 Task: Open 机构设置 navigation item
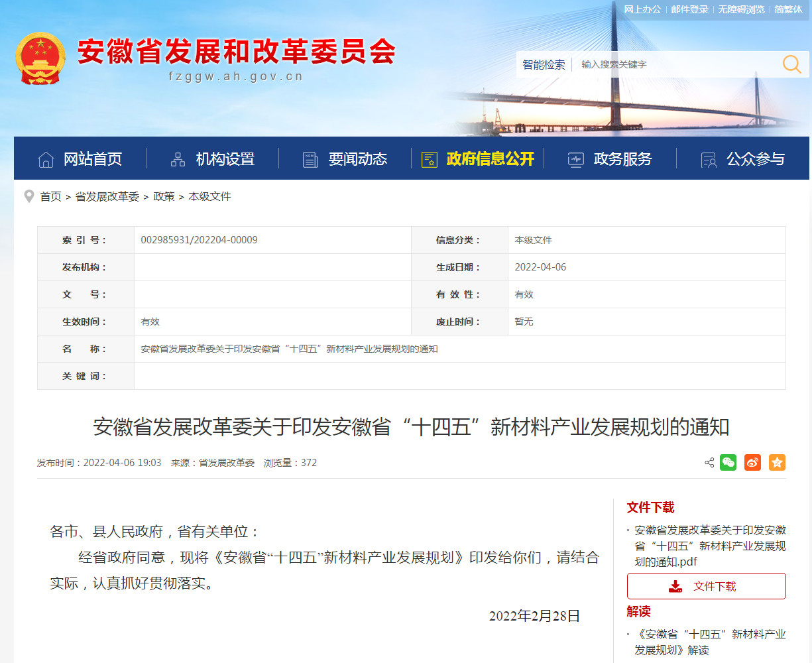pyautogui.click(x=225, y=159)
